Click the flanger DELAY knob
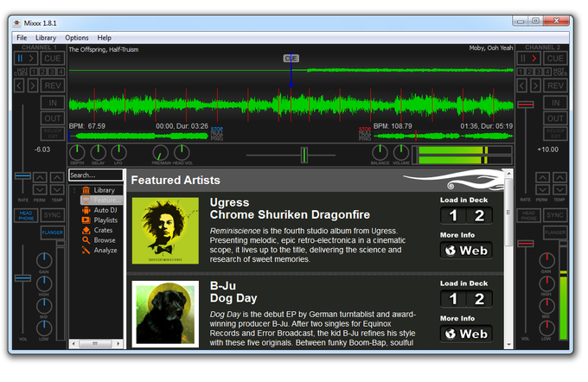This screenshot has width=588, height=382. point(98,153)
